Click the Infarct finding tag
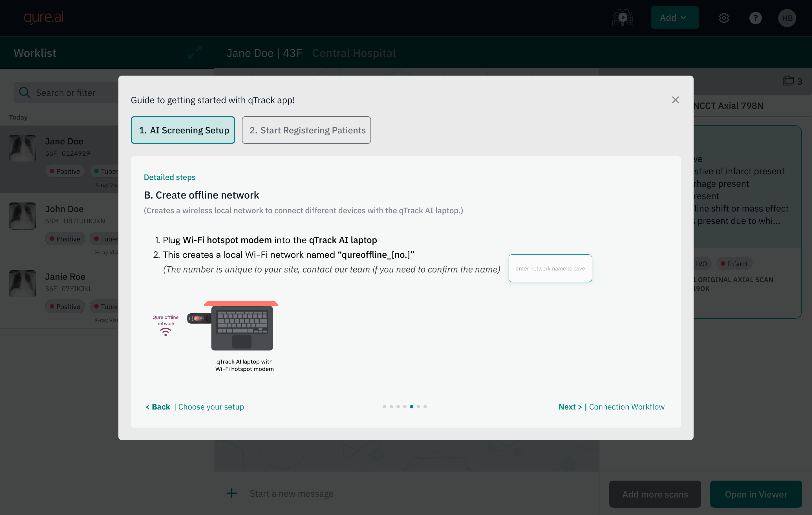 (x=734, y=264)
